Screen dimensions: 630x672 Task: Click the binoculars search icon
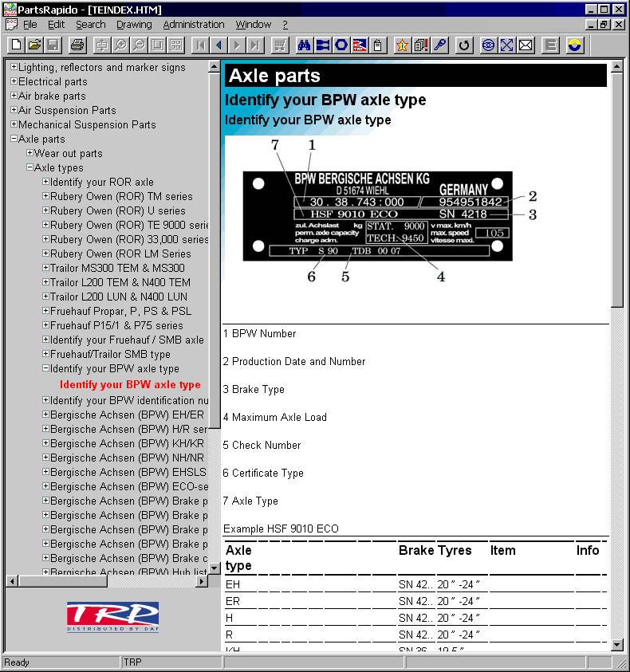point(304,45)
